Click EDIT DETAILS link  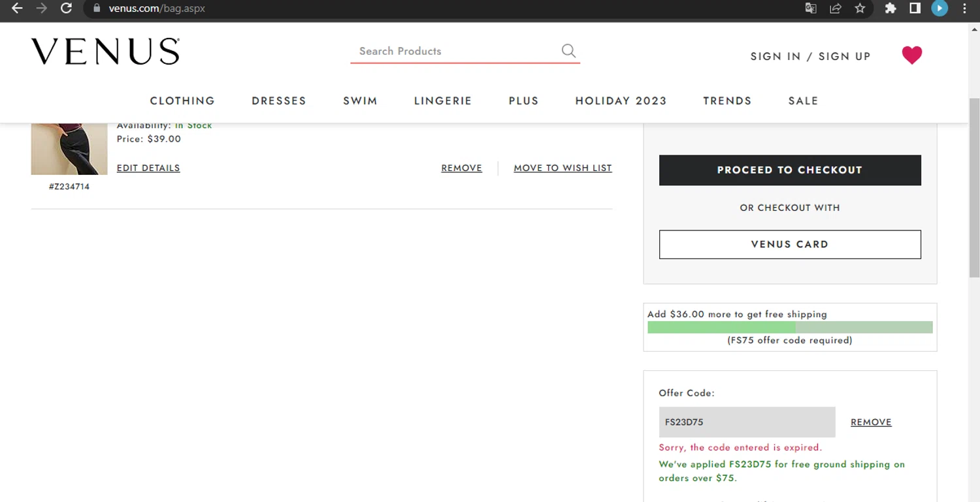(148, 168)
